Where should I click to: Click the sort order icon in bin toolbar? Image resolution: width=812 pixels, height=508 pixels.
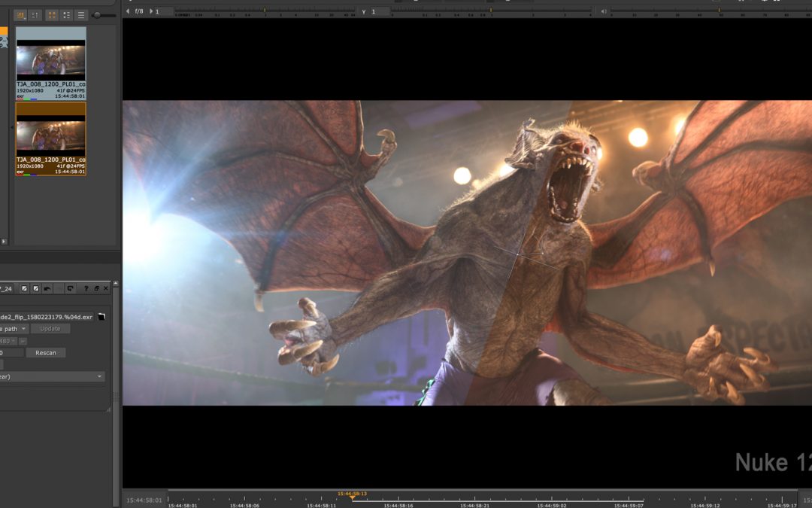point(35,16)
